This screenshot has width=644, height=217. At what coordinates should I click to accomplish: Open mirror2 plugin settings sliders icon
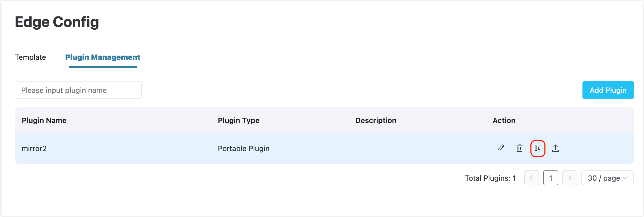(x=538, y=148)
